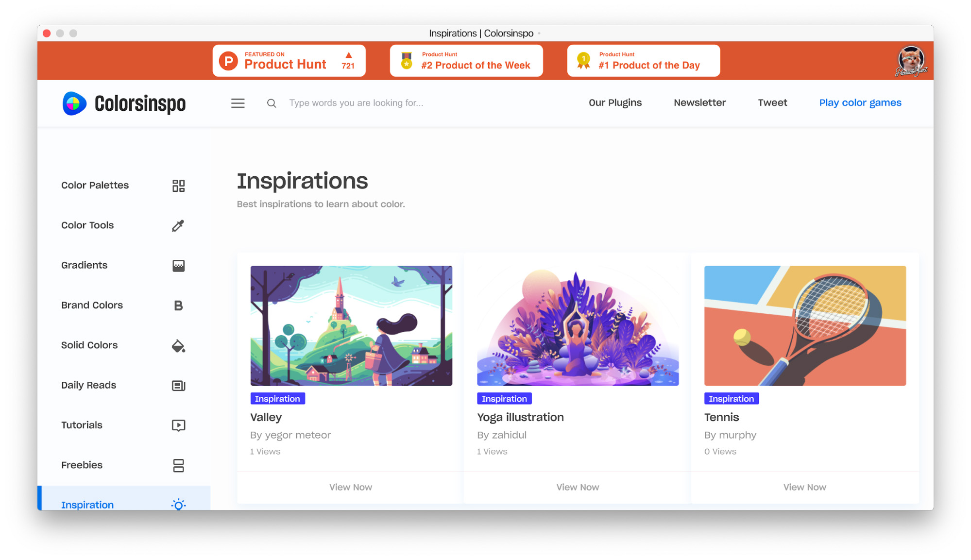Open the Gradients sidebar icon

178,265
